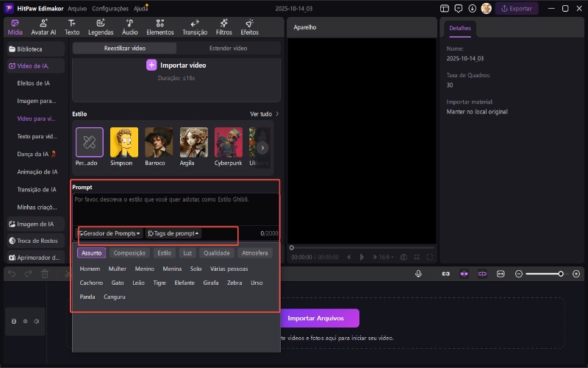
Task: Expand the Gerador de Prompts dropdown
Action: click(x=109, y=233)
